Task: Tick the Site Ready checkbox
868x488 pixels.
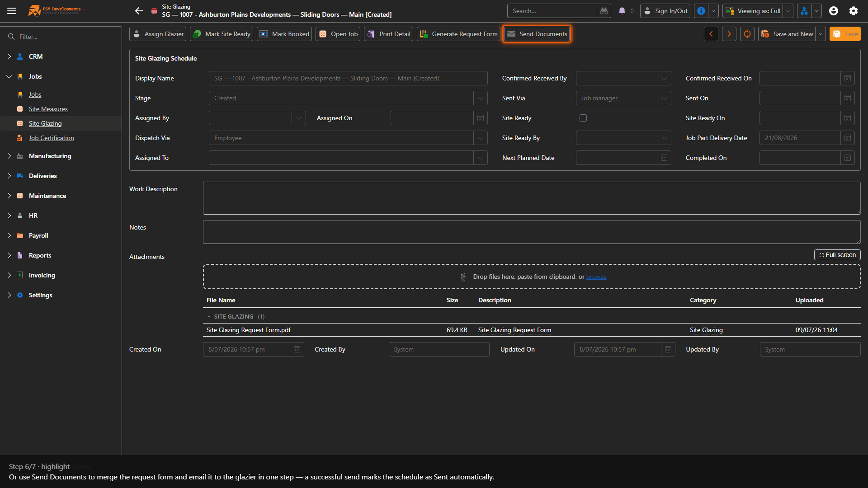Action: pos(583,118)
